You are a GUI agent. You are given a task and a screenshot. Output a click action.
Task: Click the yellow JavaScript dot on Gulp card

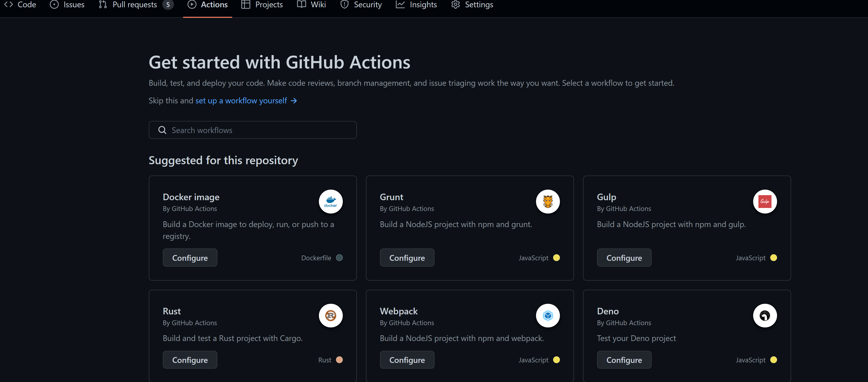[773, 258]
